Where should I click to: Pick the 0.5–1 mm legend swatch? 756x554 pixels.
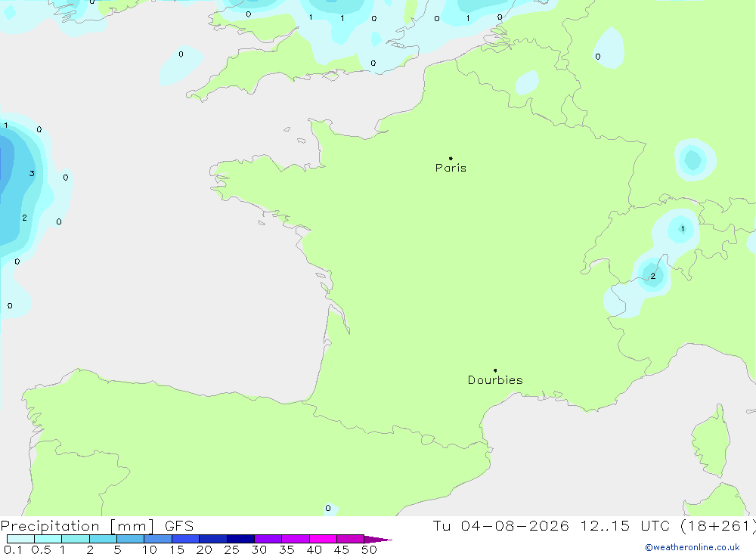[x=48, y=539]
